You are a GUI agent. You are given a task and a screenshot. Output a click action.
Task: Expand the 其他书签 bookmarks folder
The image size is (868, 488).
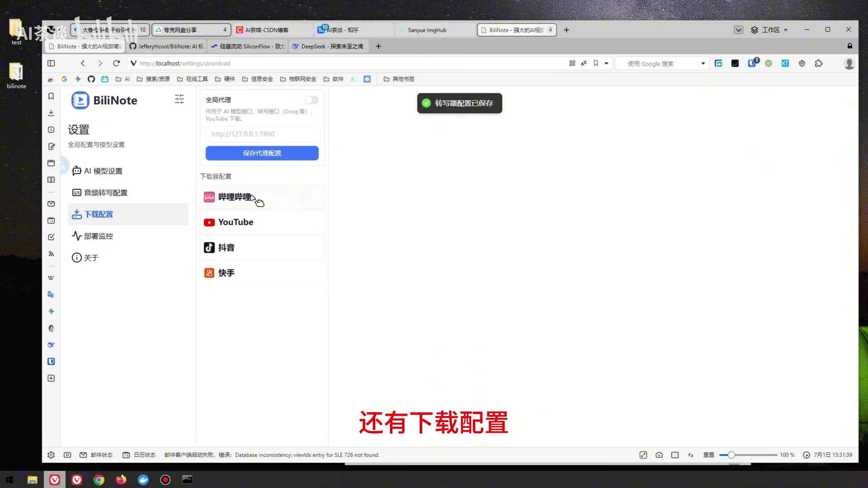[399, 79]
